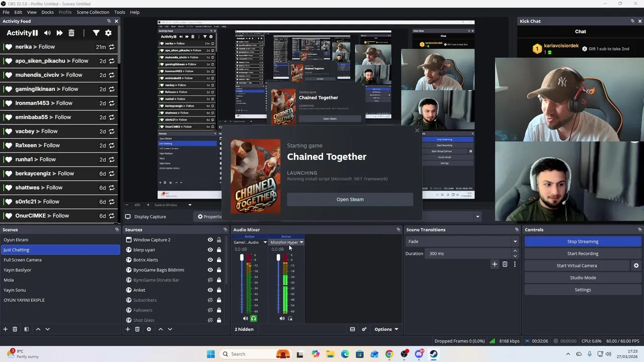Open scene filters in Scenes toolbar
644x362 pixels.
pyautogui.click(x=26, y=329)
